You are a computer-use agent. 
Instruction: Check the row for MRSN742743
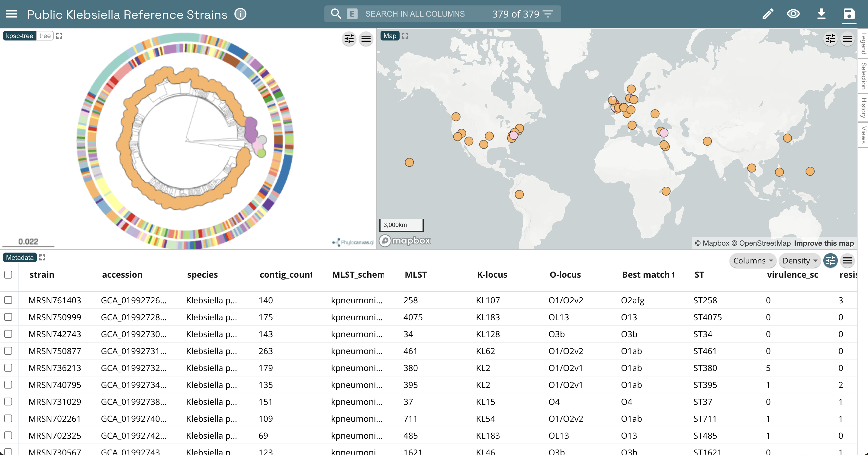coord(8,334)
